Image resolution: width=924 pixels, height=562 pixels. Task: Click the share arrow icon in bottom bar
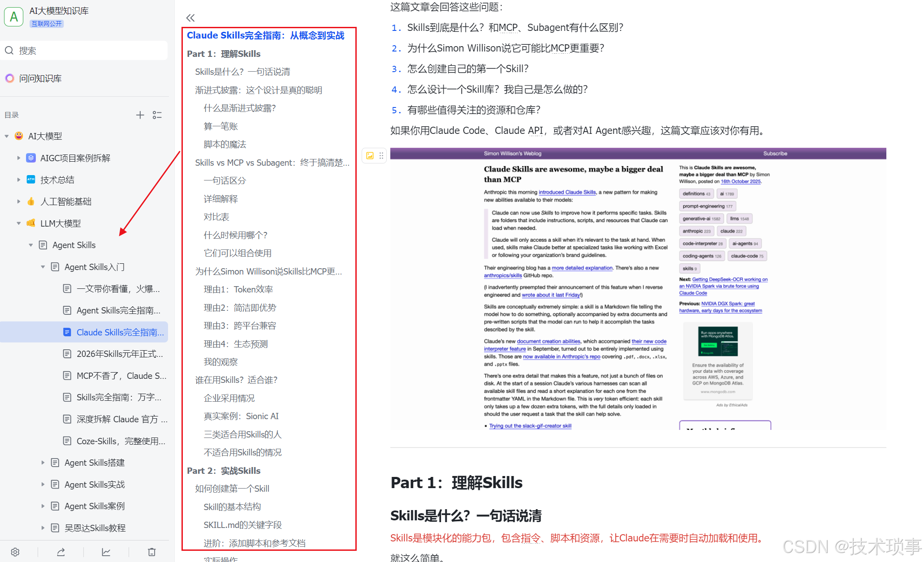click(x=61, y=552)
